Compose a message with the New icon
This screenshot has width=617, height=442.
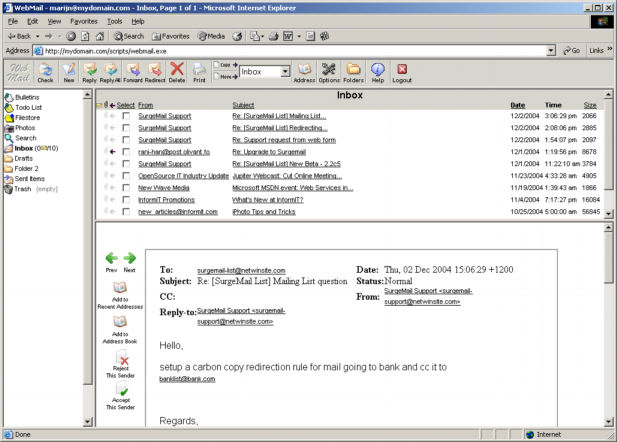68,72
